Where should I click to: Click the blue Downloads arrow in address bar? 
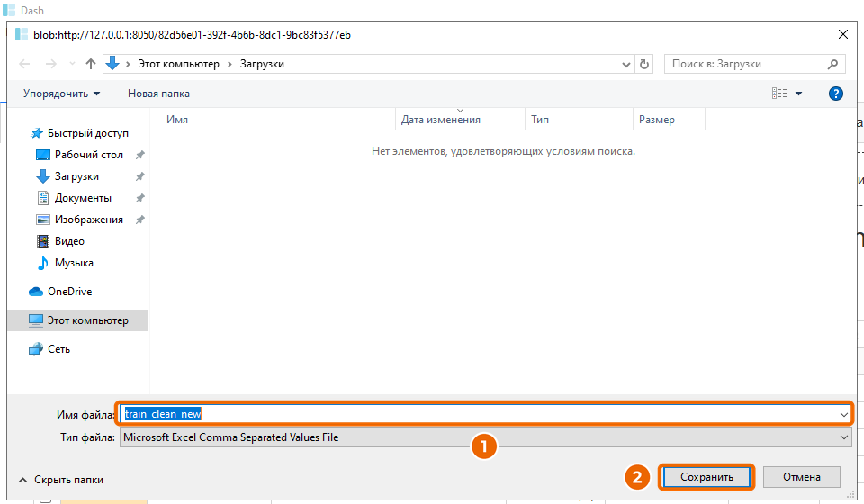click(112, 63)
